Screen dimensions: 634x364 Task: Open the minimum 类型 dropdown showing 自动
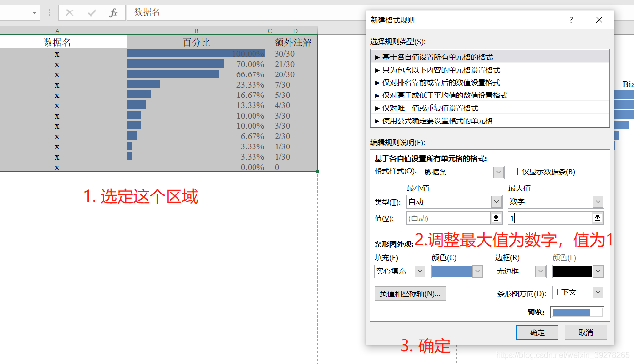(496, 201)
